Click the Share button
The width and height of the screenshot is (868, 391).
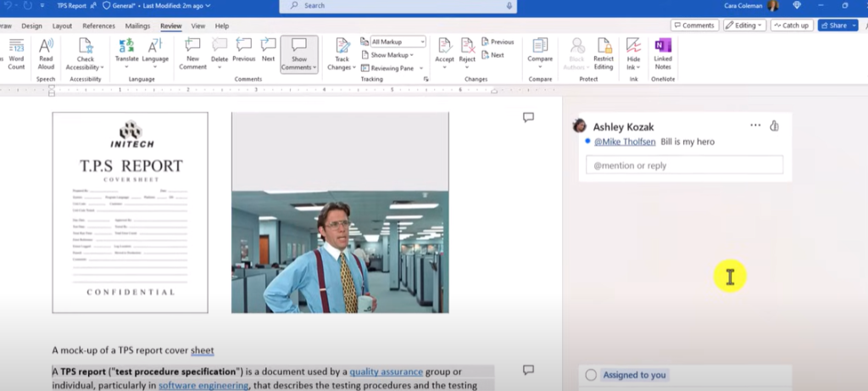834,25
